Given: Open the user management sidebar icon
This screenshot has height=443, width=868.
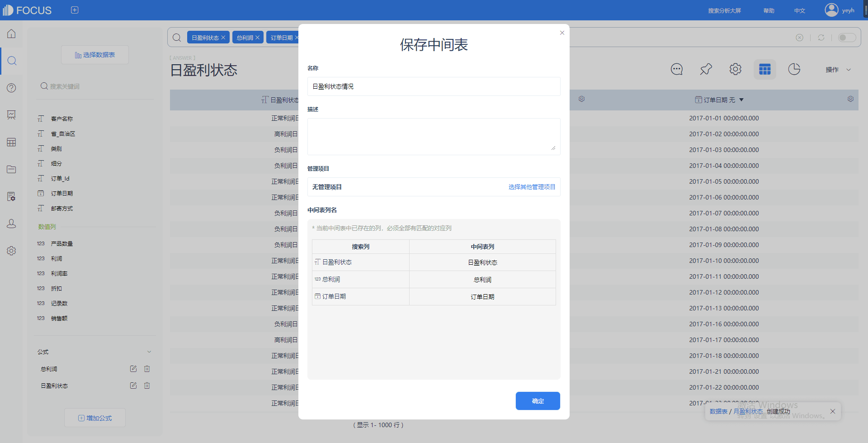Looking at the screenshot, I should (12, 224).
